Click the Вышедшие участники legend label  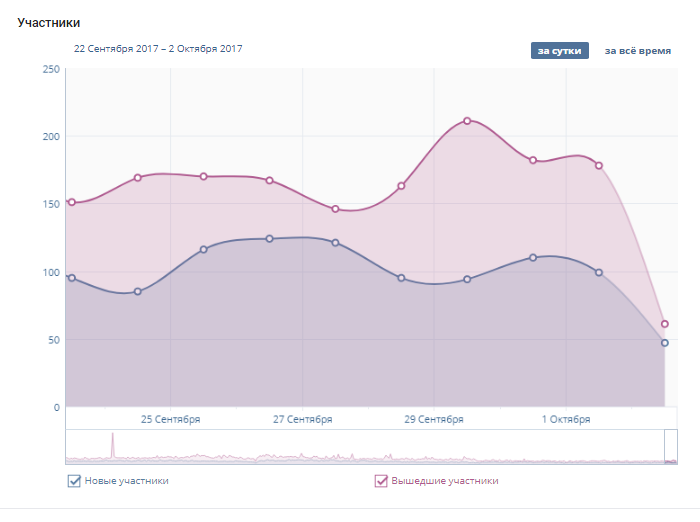click(x=444, y=481)
